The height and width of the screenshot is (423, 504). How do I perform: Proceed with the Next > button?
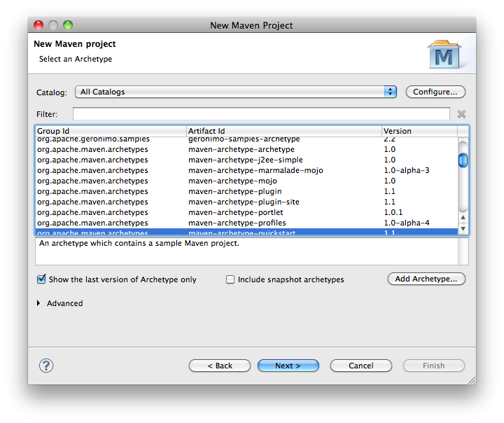tap(288, 366)
